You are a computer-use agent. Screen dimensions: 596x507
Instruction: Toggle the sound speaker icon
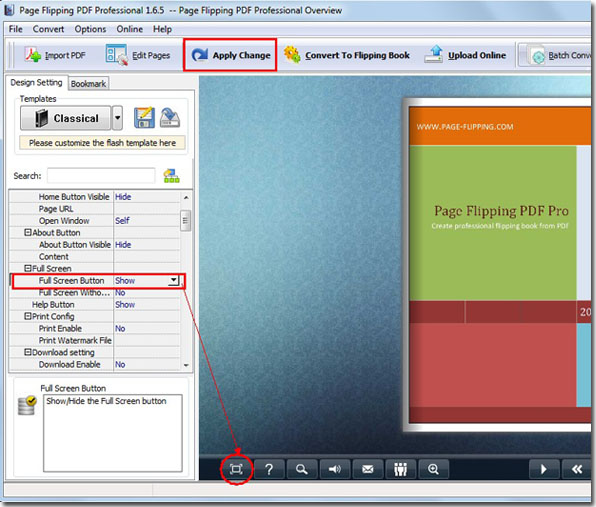[x=334, y=469]
